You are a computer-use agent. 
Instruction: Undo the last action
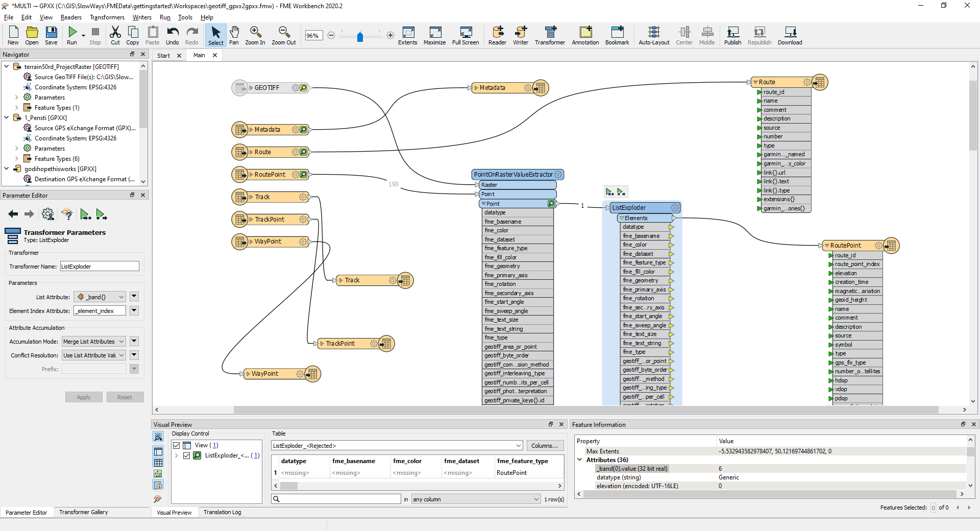click(x=173, y=35)
